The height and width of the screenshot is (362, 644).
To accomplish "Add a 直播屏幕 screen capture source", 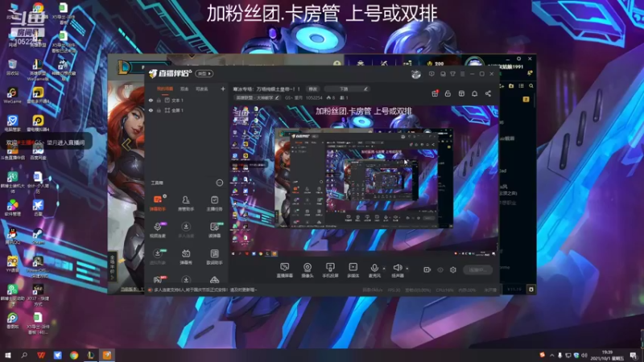I will click(x=284, y=270).
